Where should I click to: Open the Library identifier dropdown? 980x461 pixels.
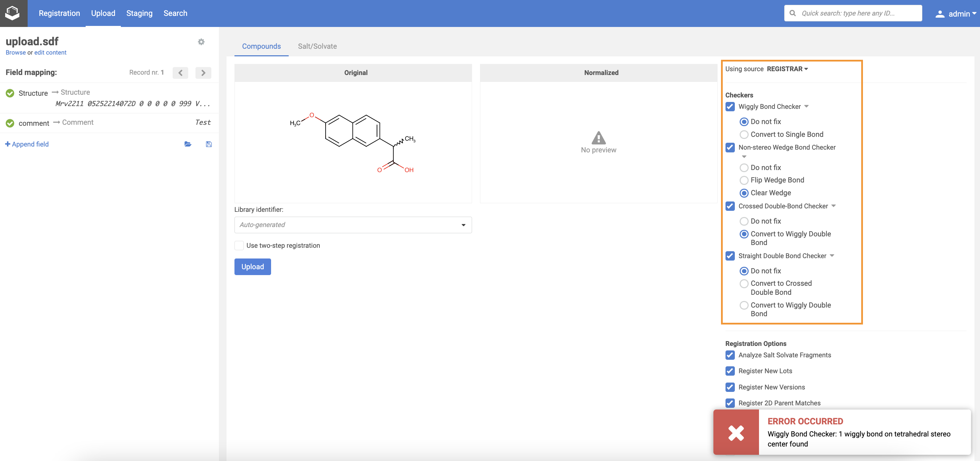point(353,225)
